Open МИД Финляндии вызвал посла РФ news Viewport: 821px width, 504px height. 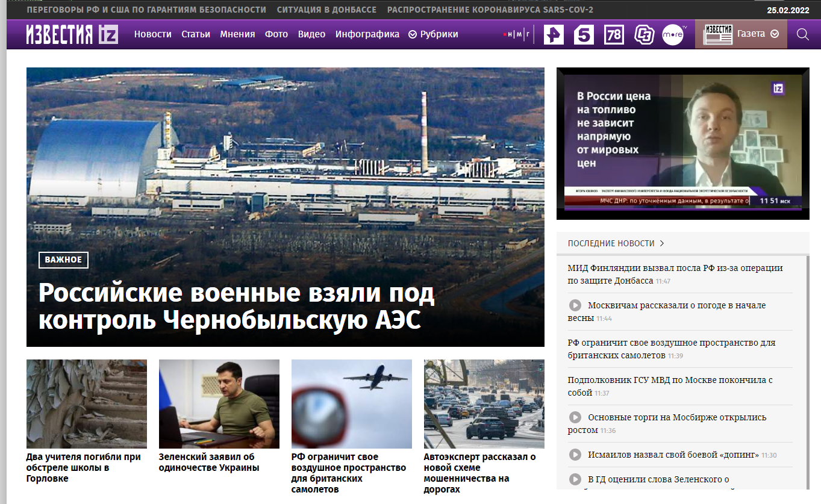675,274
